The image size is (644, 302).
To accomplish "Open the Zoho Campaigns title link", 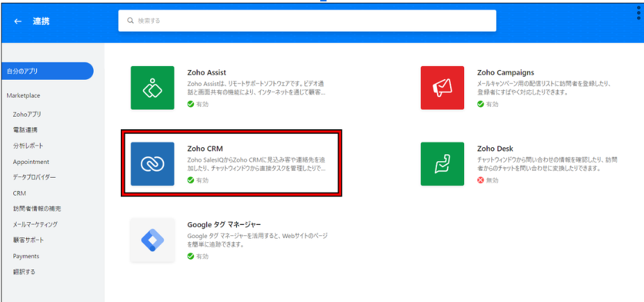I will click(x=506, y=73).
